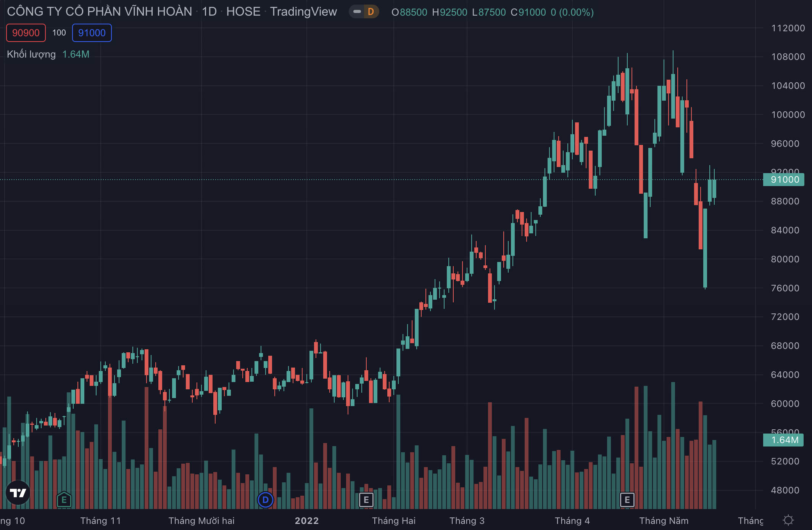812x530 pixels.
Task: Open the earnings marker before Tháng Hai
Action: point(366,499)
